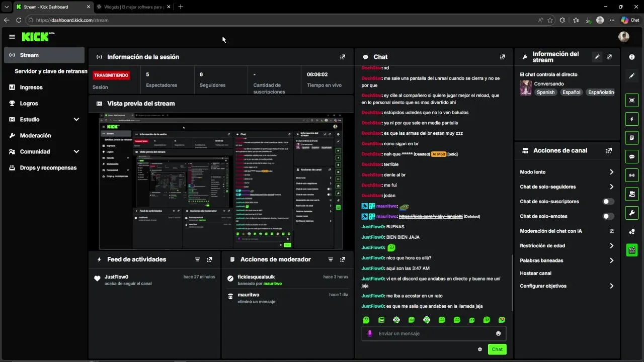The image size is (644, 362).
Task: Toggle the document moderator actions sidebar icon
Action: click(x=632, y=138)
